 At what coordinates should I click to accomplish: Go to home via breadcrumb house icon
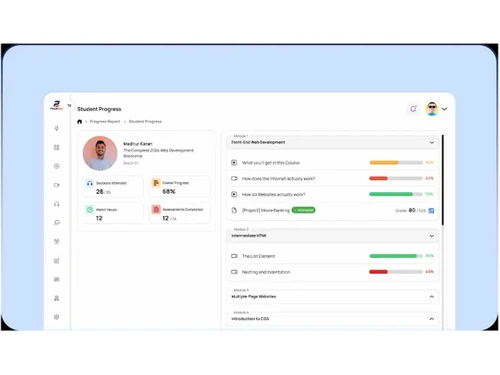(x=79, y=122)
